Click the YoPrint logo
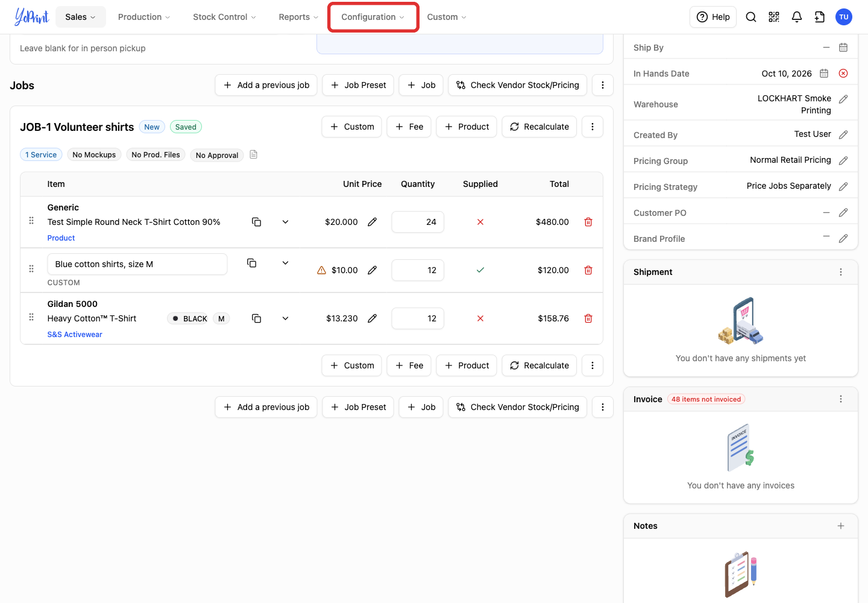 point(31,17)
